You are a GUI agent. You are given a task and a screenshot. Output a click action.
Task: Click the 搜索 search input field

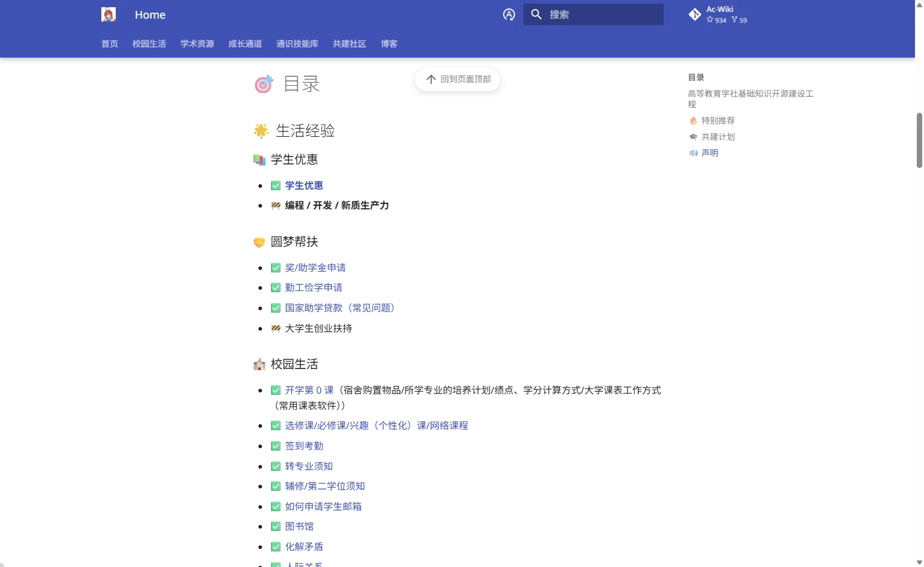[x=603, y=14]
